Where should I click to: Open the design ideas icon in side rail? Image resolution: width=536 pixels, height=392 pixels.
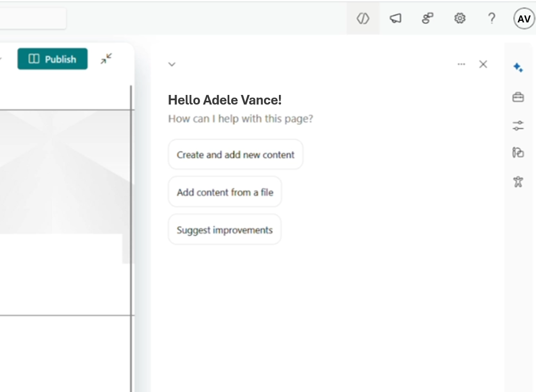coord(518,153)
